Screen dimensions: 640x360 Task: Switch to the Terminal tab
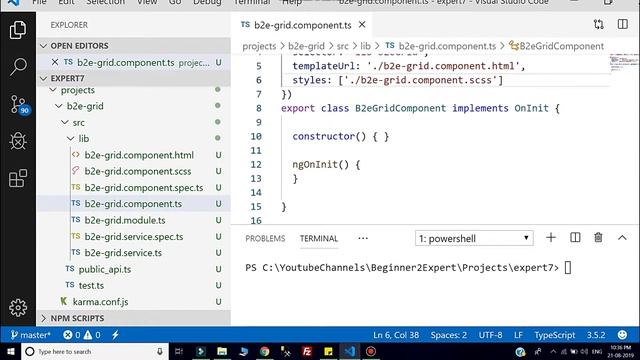(x=319, y=238)
